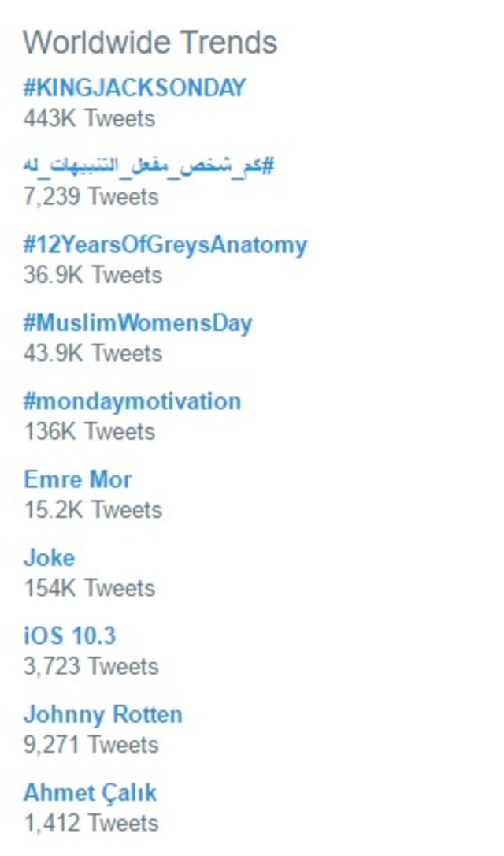Click the 3,723 Tweets count
This screenshot has width=504, height=856.
click(91, 667)
